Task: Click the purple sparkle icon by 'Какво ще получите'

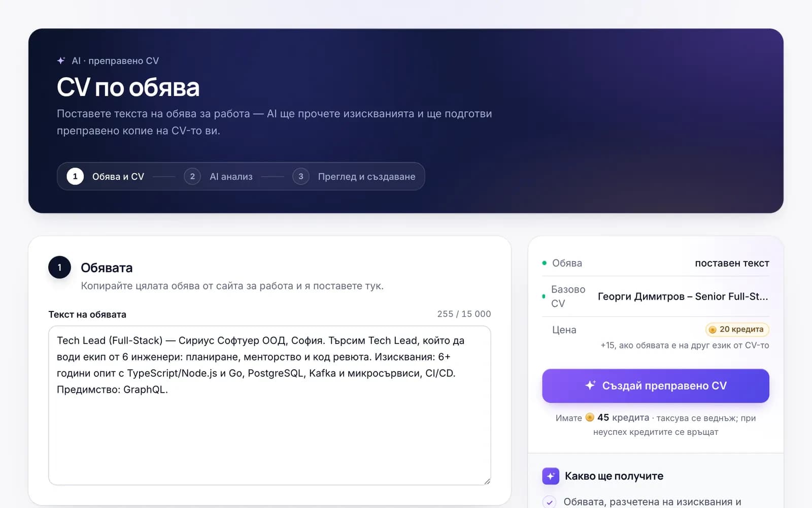Action: [x=551, y=476]
